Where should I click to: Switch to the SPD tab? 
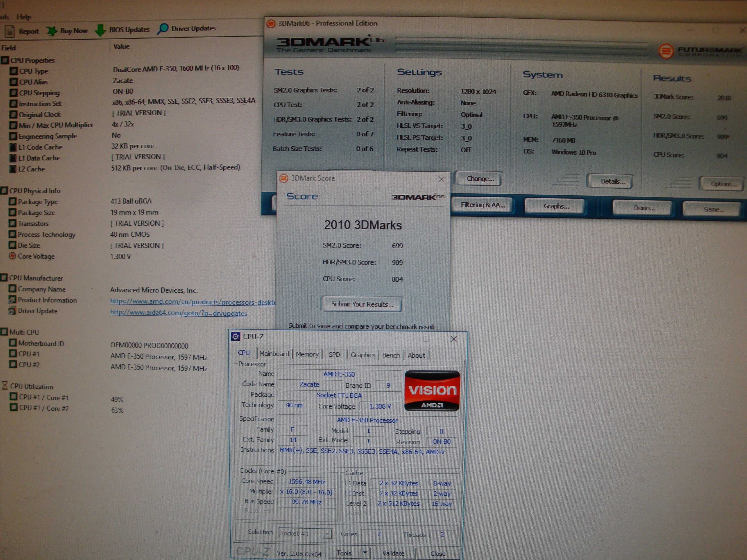[x=334, y=355]
